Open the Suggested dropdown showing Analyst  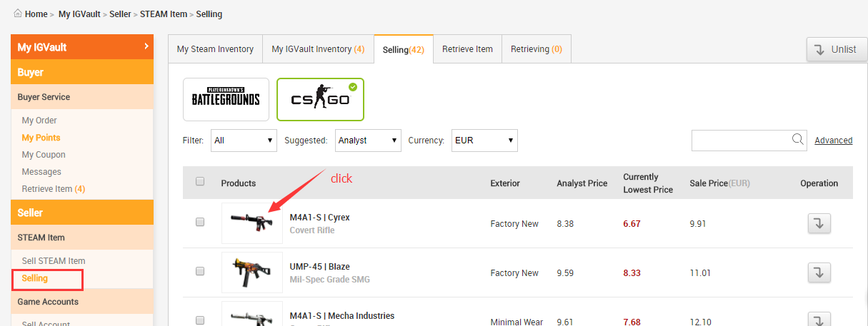point(368,141)
